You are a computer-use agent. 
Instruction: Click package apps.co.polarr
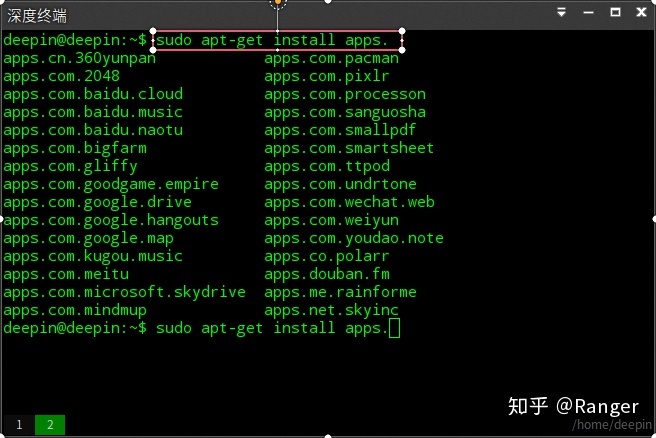pyautogui.click(x=327, y=256)
